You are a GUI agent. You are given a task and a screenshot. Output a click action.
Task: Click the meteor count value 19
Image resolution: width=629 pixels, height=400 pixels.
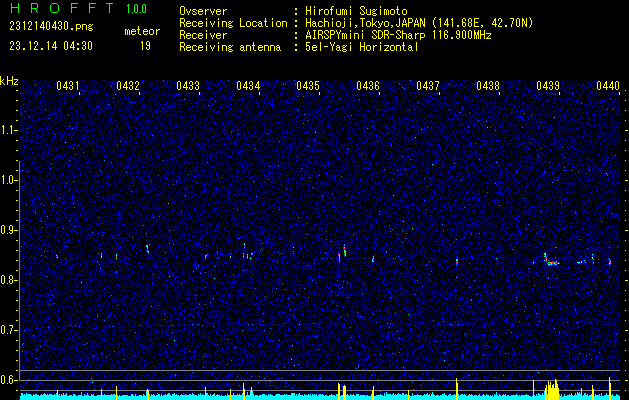click(x=145, y=46)
